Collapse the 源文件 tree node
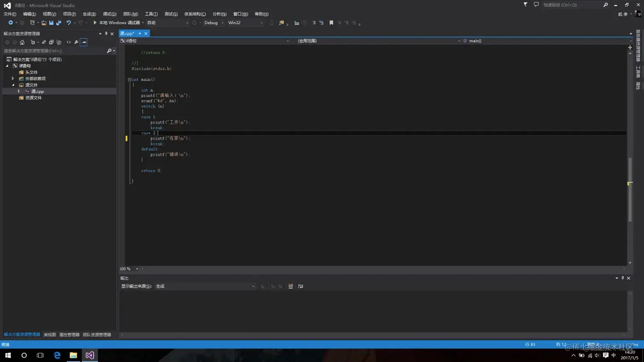 tap(13, 85)
